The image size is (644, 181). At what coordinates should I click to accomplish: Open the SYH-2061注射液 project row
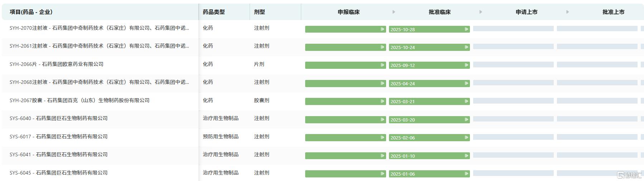click(x=99, y=46)
